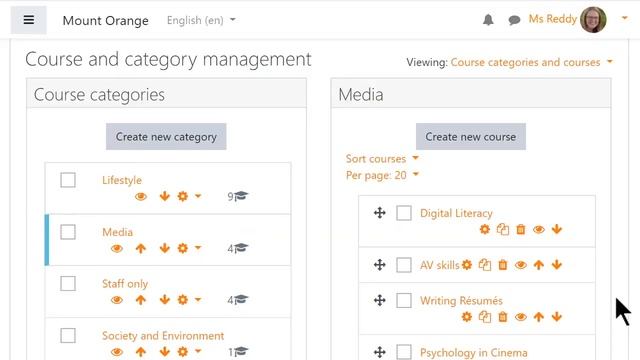Open the Viewing course categories dropdown
The height and width of the screenshot is (360, 640).
tap(532, 62)
